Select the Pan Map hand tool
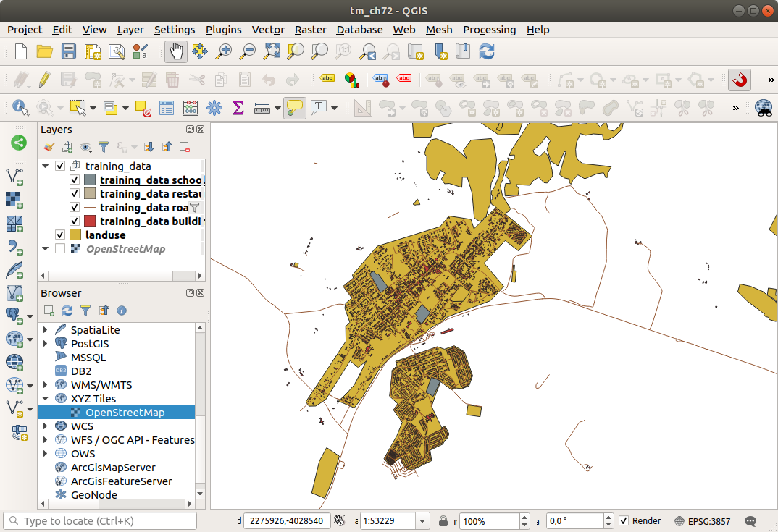The image size is (778, 532). [x=176, y=51]
